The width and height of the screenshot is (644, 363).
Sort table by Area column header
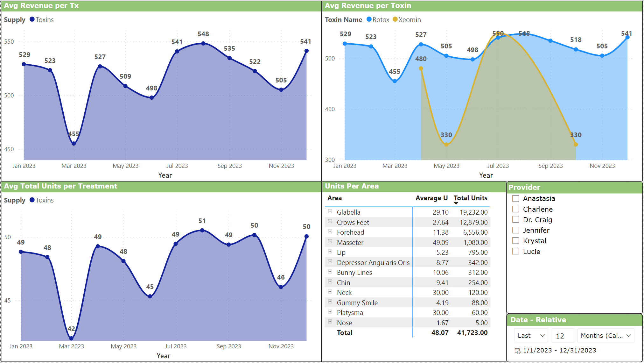[x=334, y=198]
